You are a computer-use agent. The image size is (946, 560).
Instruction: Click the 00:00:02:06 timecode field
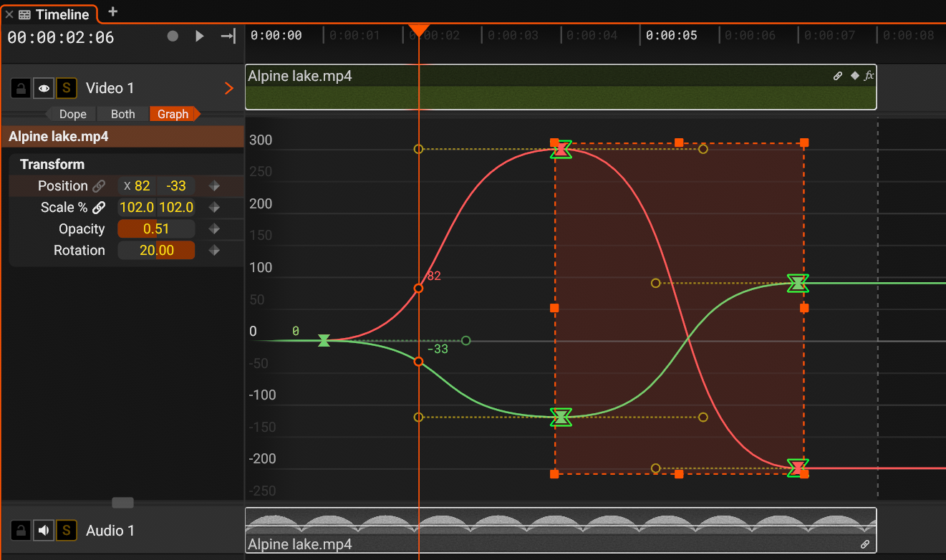coord(61,37)
